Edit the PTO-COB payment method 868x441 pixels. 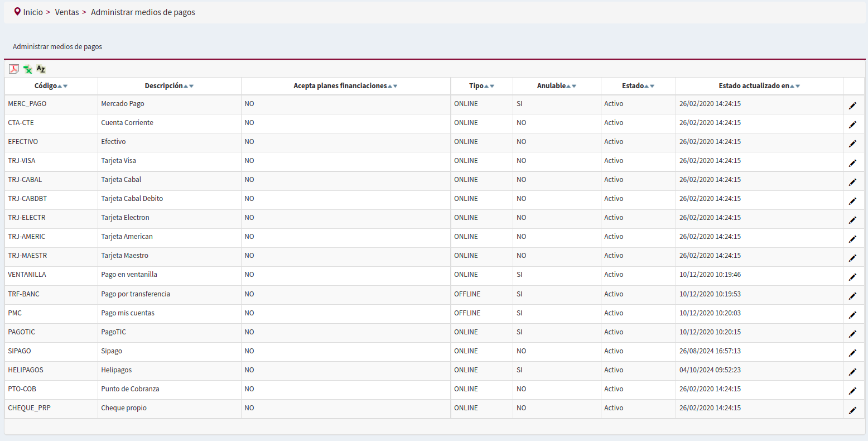(852, 391)
